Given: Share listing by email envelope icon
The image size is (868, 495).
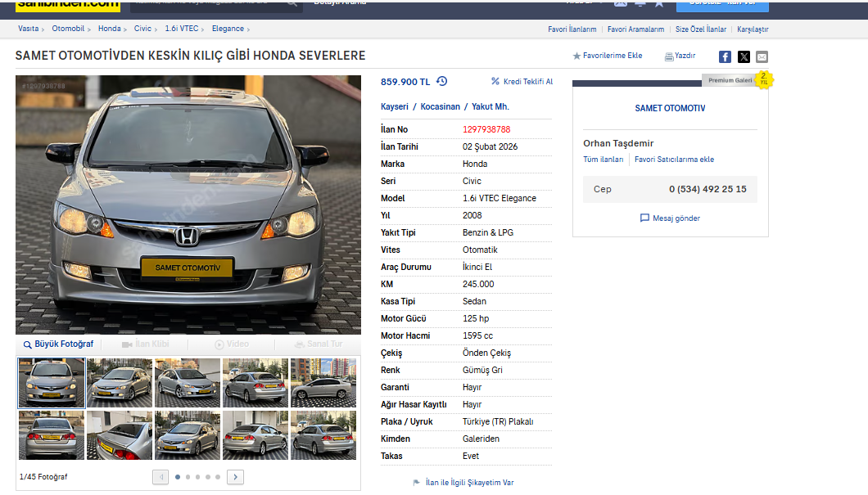Looking at the screenshot, I should (762, 56).
